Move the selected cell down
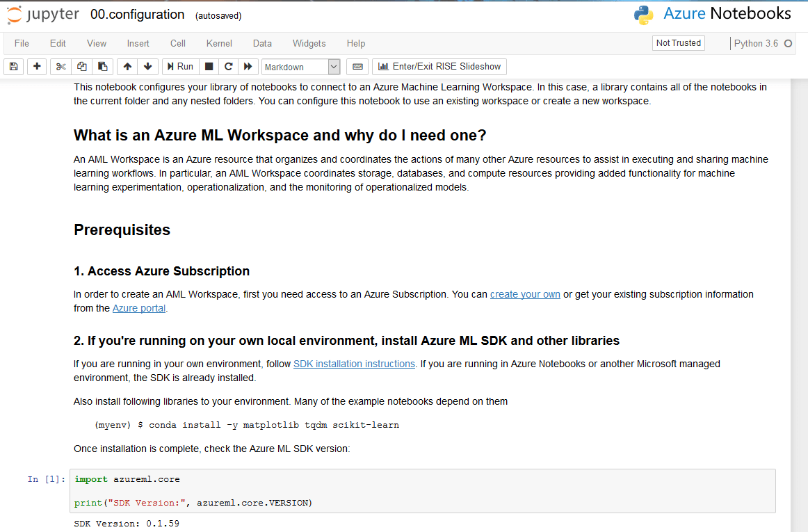The width and height of the screenshot is (808, 532). click(x=148, y=66)
